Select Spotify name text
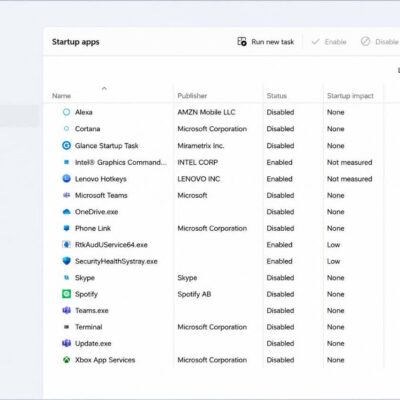400x400 pixels. coord(86,294)
